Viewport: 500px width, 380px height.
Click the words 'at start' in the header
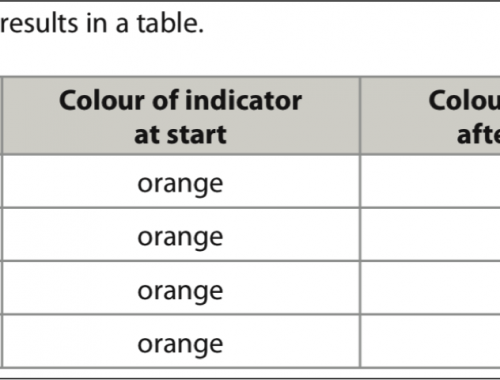click(180, 135)
